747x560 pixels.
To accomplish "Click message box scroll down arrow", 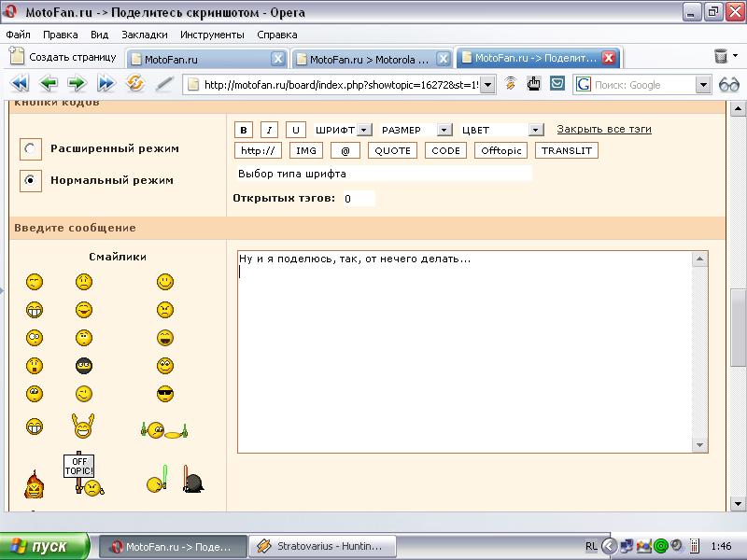I will 699,445.
